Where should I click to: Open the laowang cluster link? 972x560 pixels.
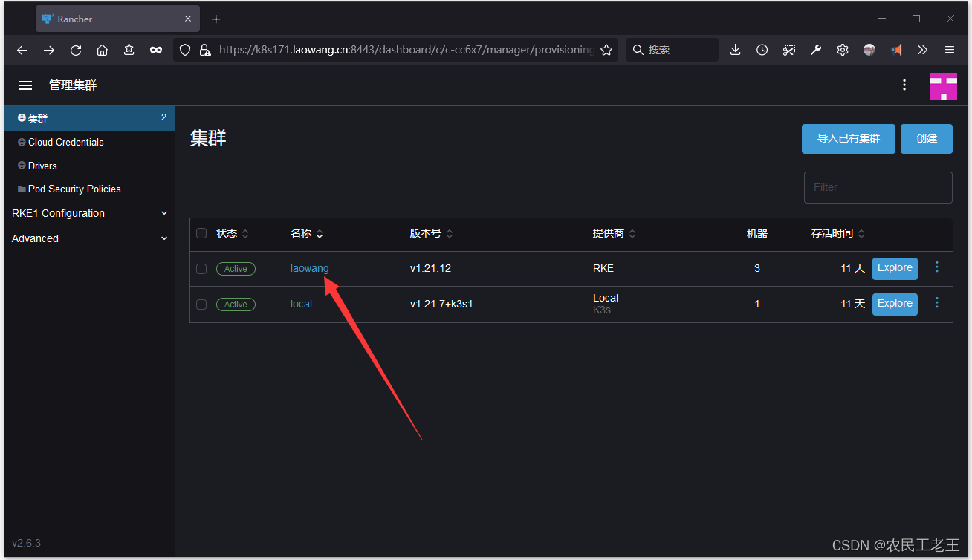[309, 268]
